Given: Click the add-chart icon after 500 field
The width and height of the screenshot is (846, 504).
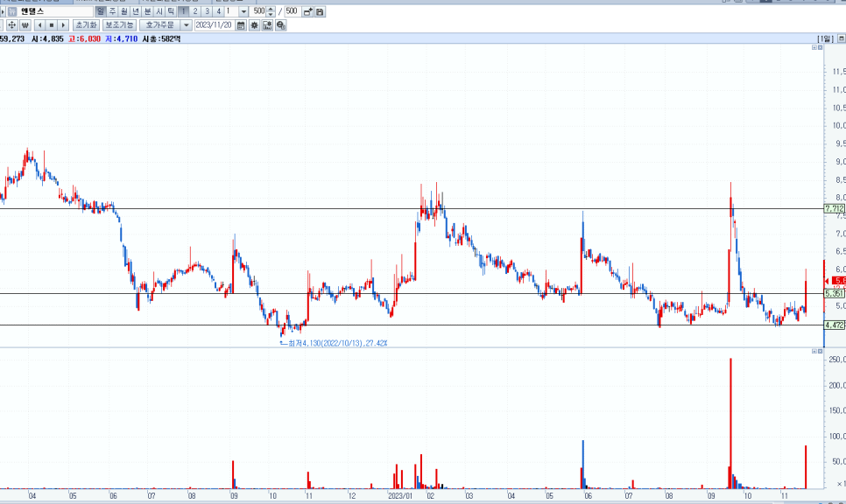Looking at the screenshot, I should (x=307, y=11).
